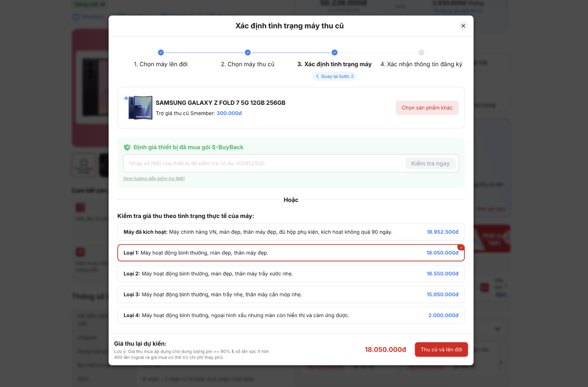Focus the IMEI number input field
Image resolution: width=588 pixels, height=387 pixels.
263,163
